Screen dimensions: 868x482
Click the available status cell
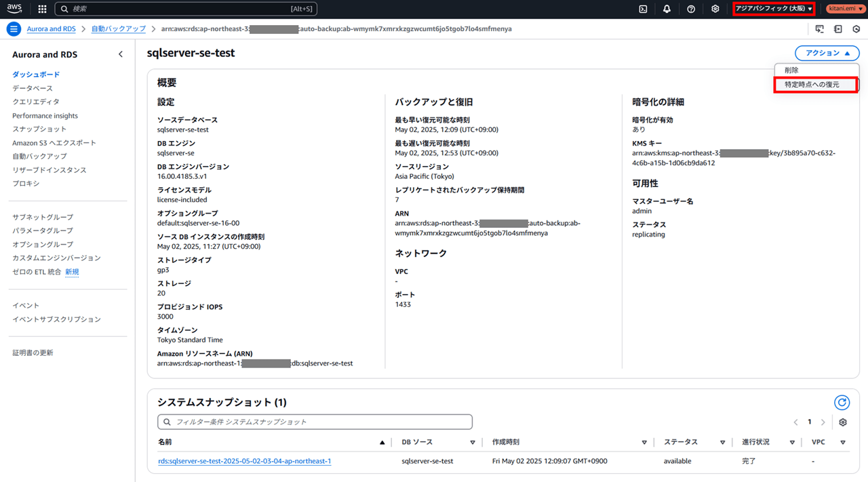pos(677,461)
